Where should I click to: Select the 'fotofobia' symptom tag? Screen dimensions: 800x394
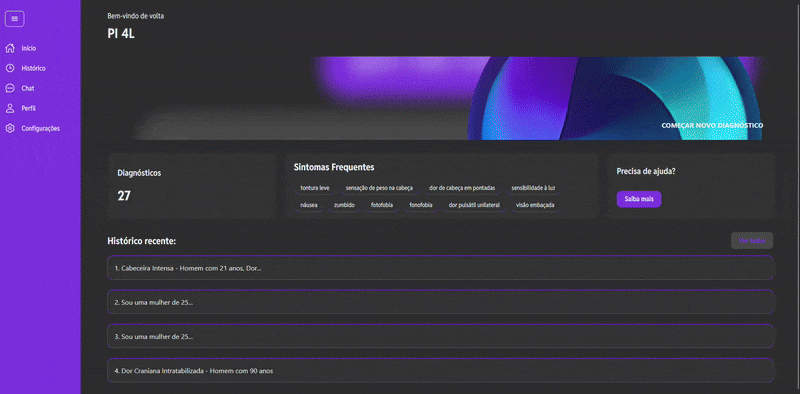382,205
